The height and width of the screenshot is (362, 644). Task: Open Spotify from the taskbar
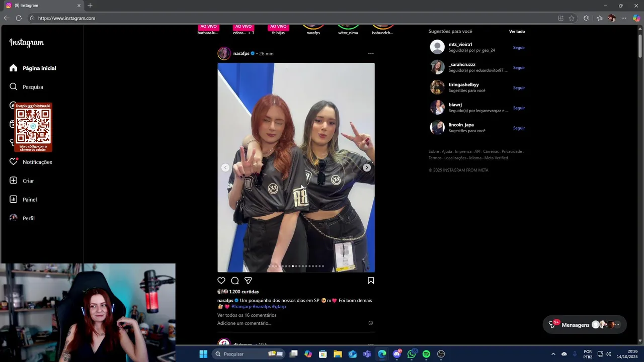(426, 354)
